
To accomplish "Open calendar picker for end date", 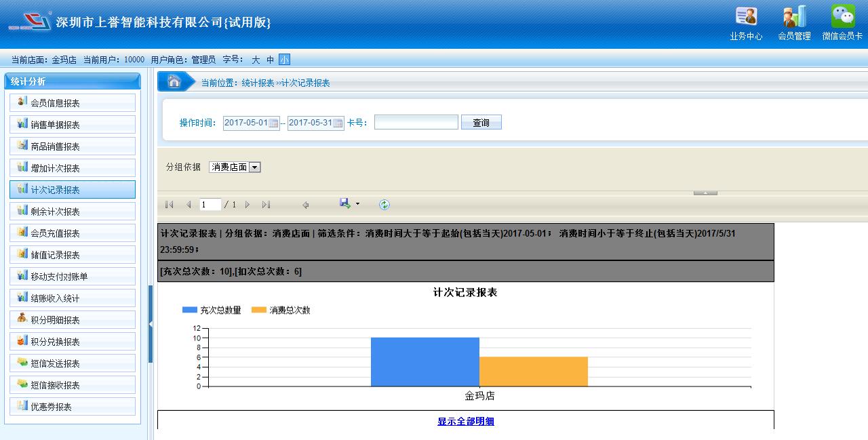I will pos(338,123).
